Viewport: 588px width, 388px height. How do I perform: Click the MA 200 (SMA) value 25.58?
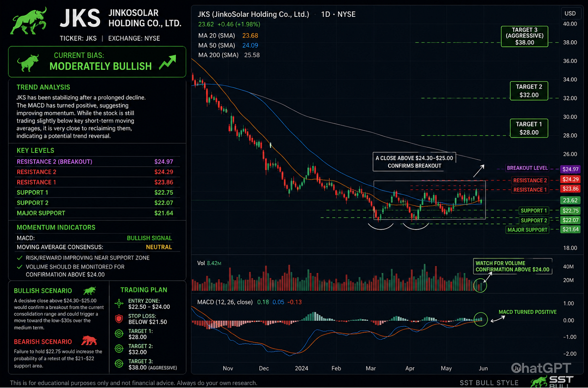(x=252, y=55)
